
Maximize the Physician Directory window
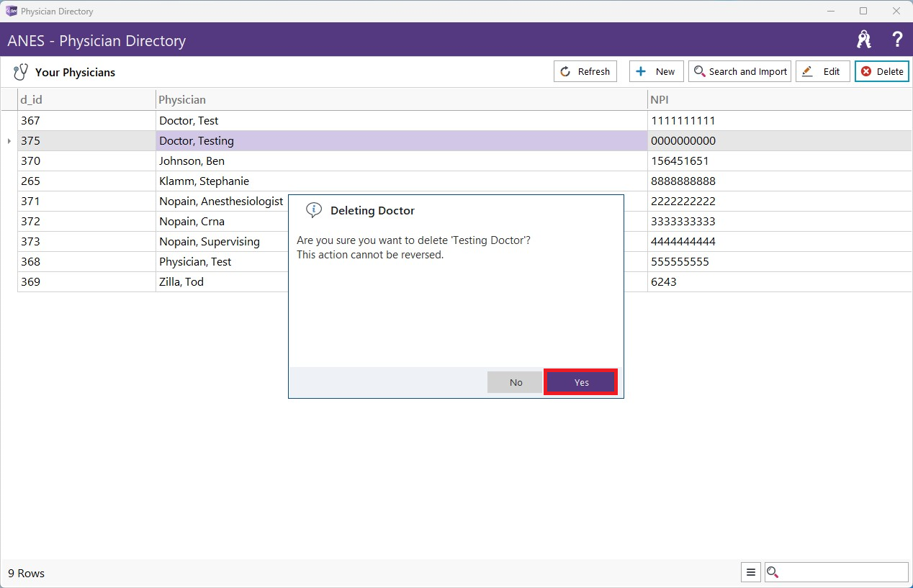click(x=863, y=11)
